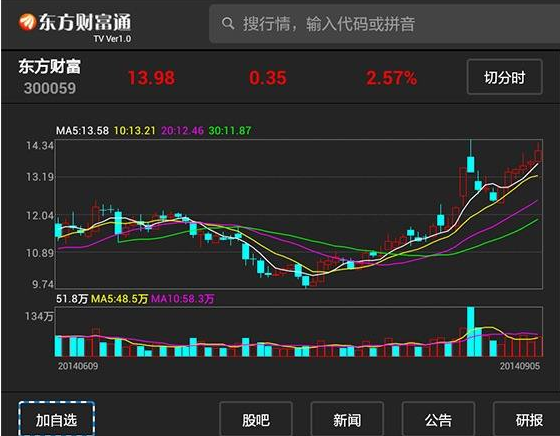Click the highest cyan candlestick near 14.34
Screen dimensions: 560x436
coord(471,164)
